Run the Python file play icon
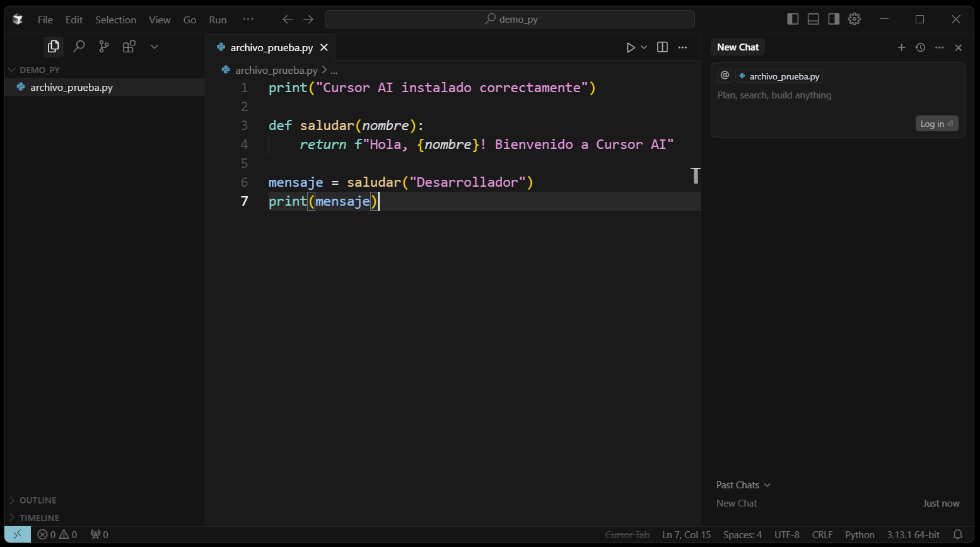The height and width of the screenshot is (547, 980). tap(630, 47)
